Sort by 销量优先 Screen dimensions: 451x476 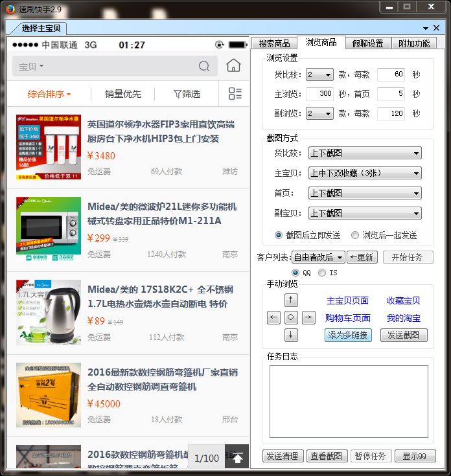coord(123,94)
